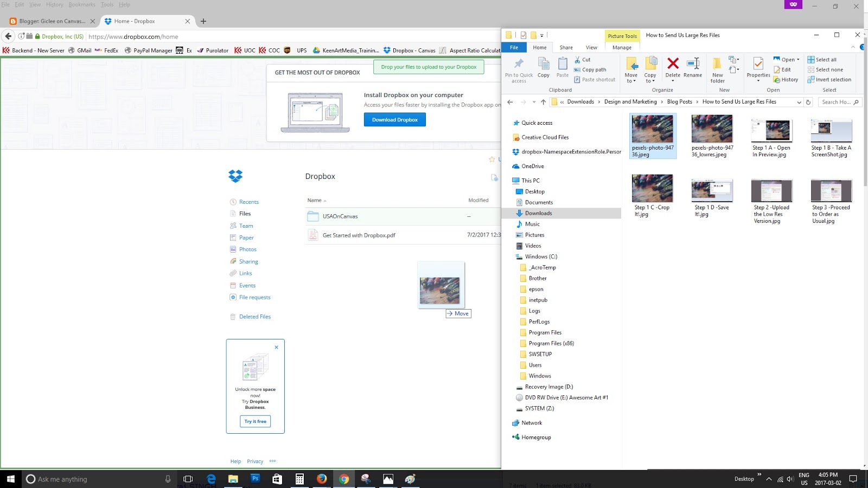This screenshot has width=868, height=488.
Task: Open the Firefox History menu
Action: pos(54,4)
